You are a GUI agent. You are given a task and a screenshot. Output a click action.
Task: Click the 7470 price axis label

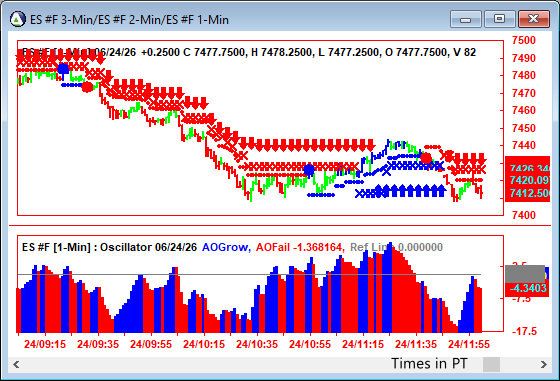(524, 93)
